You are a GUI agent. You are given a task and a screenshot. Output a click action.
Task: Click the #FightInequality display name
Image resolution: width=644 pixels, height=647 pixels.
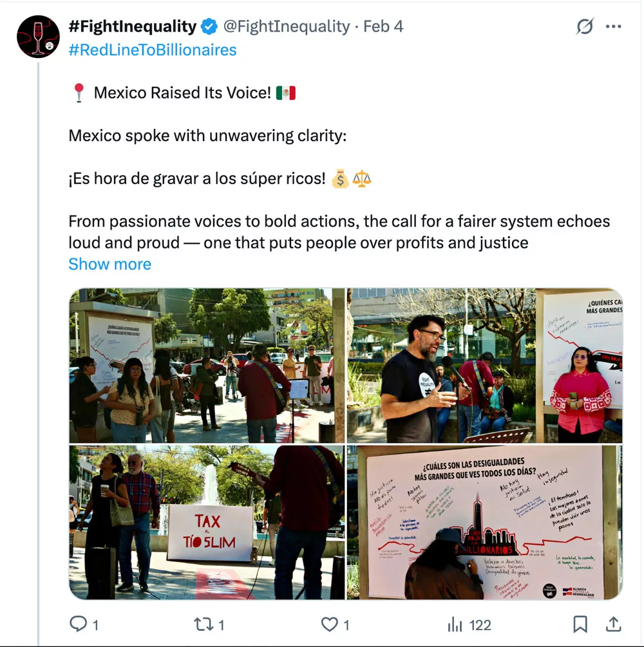(x=133, y=26)
